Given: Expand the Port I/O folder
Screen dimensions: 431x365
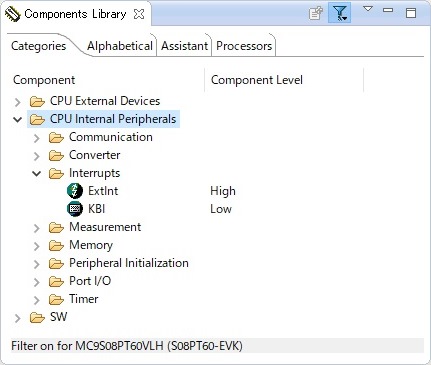Looking at the screenshot, I should point(37,282).
